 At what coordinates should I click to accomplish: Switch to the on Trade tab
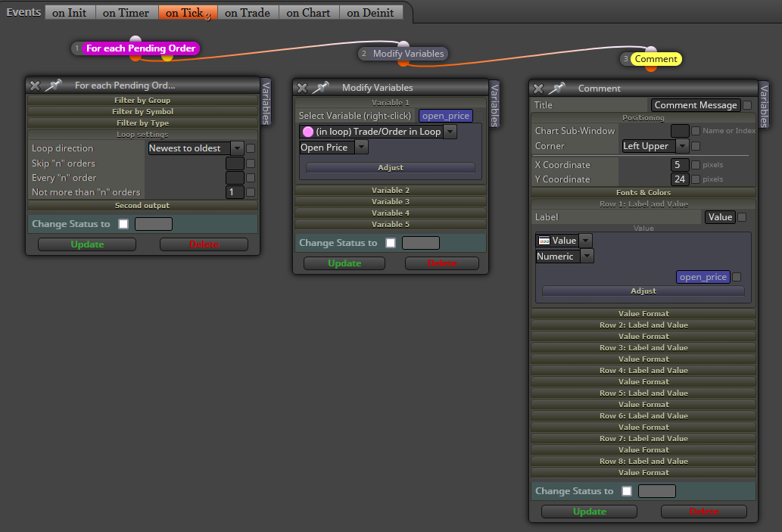pyautogui.click(x=248, y=13)
